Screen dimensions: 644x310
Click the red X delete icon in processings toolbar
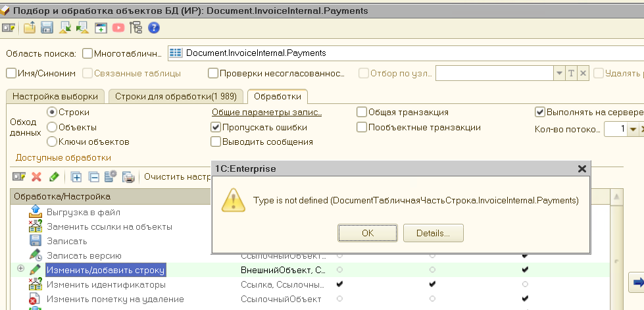click(37, 176)
